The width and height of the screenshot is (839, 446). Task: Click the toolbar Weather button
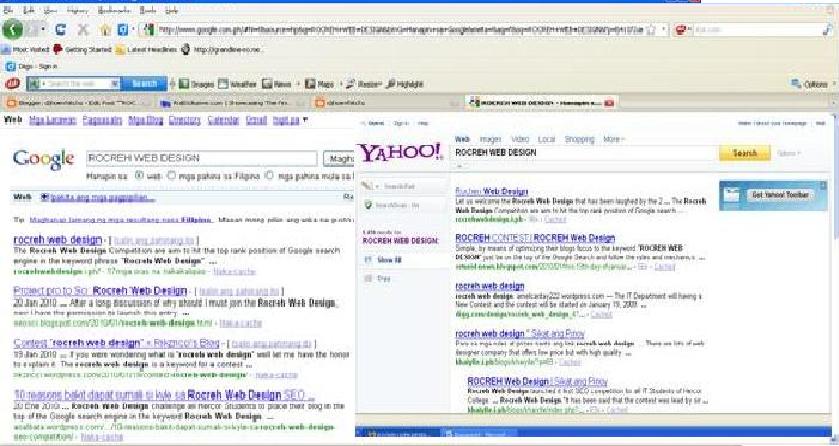click(x=238, y=84)
